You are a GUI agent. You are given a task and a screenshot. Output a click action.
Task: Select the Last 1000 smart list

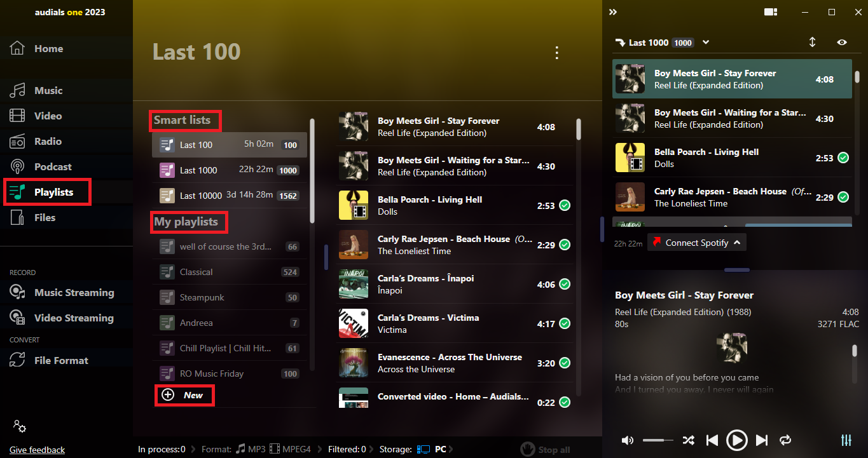(230, 170)
